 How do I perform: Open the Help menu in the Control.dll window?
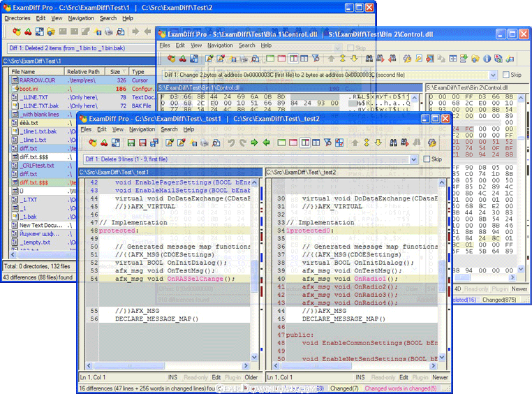266,45
